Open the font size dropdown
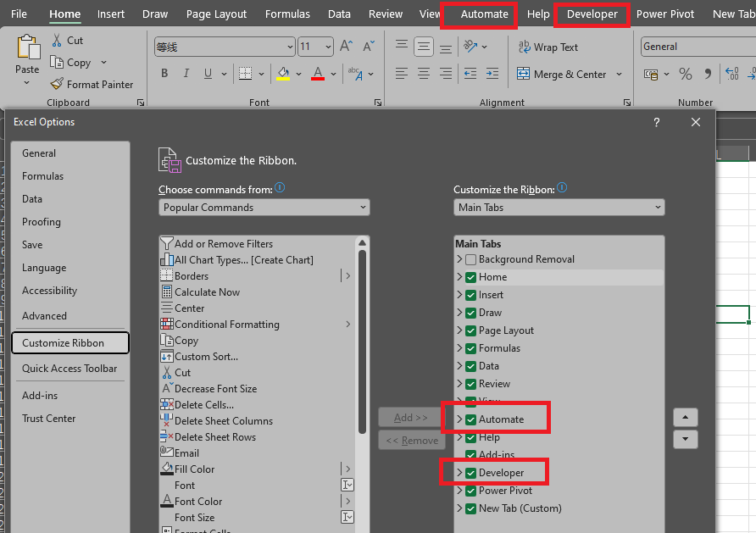Viewport: 756px width, 533px height. click(x=328, y=47)
